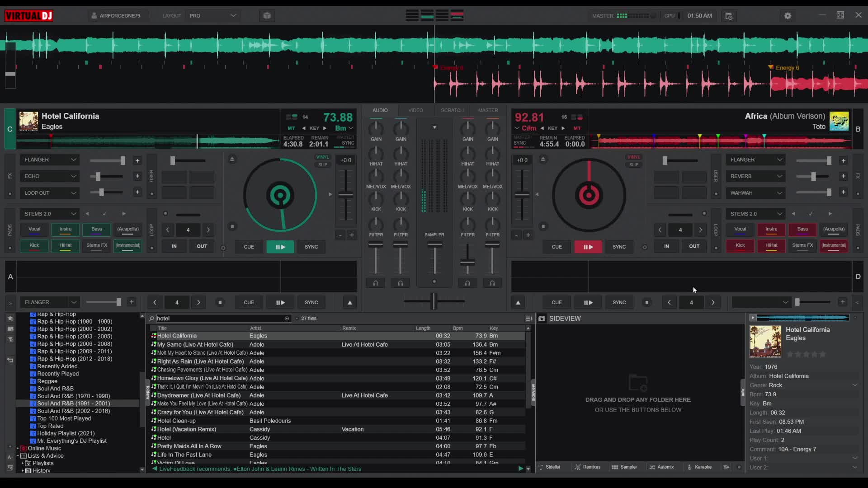
Task: Open the LAYOUT dropdown showing PRO
Action: [x=212, y=15]
